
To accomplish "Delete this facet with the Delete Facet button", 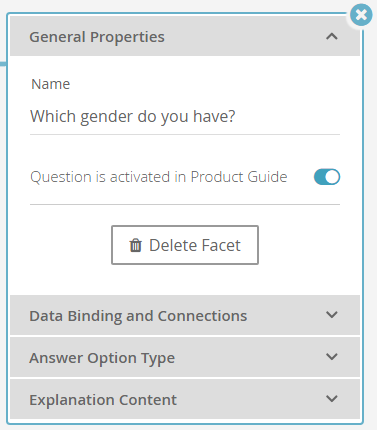I will pyautogui.click(x=185, y=245).
